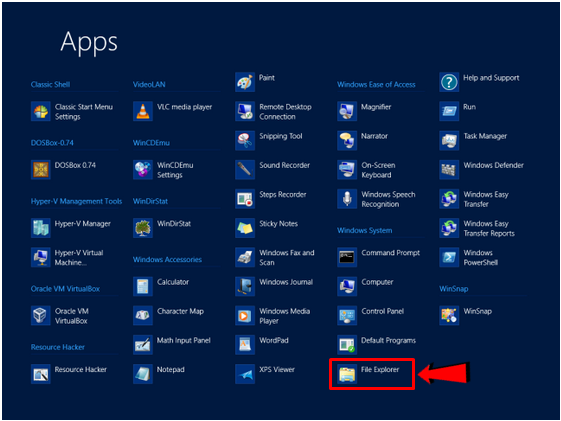Viewport: 561px width, 421px height.
Task: Select the VideoLAN group header
Action: [149, 85]
